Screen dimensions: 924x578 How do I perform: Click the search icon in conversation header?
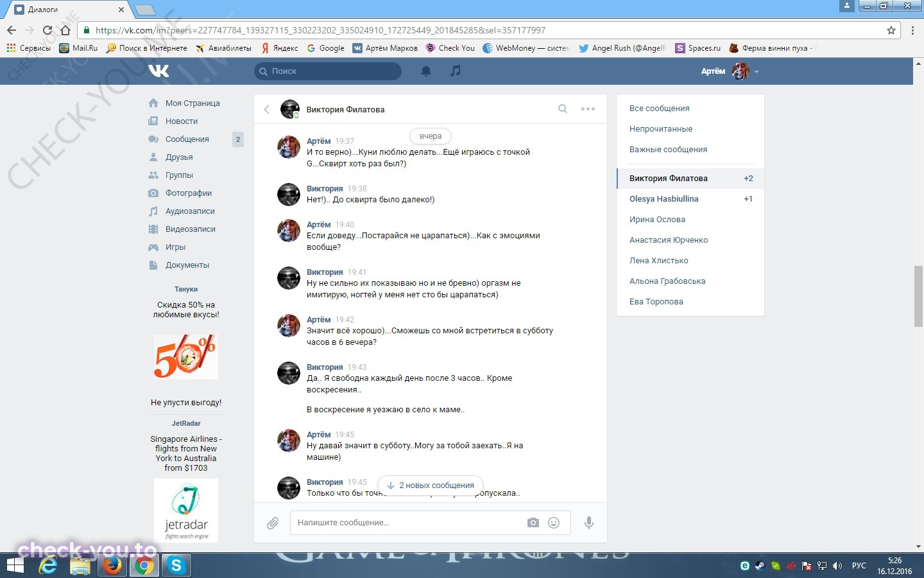pyautogui.click(x=563, y=109)
